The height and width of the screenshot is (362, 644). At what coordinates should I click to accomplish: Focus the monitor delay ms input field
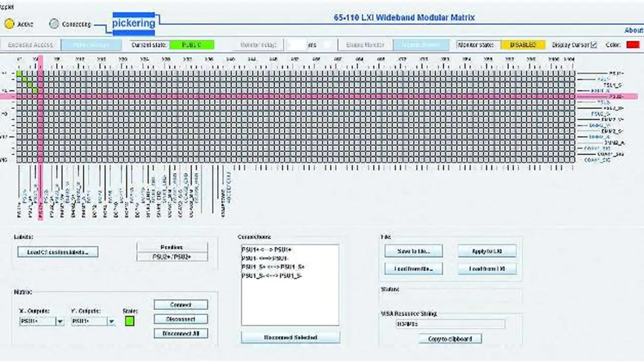297,45
